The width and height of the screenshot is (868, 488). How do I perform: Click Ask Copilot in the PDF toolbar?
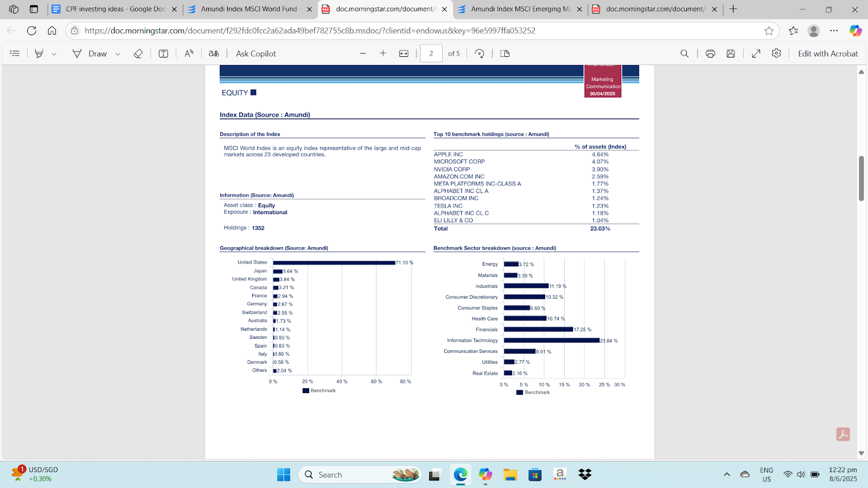(256, 54)
